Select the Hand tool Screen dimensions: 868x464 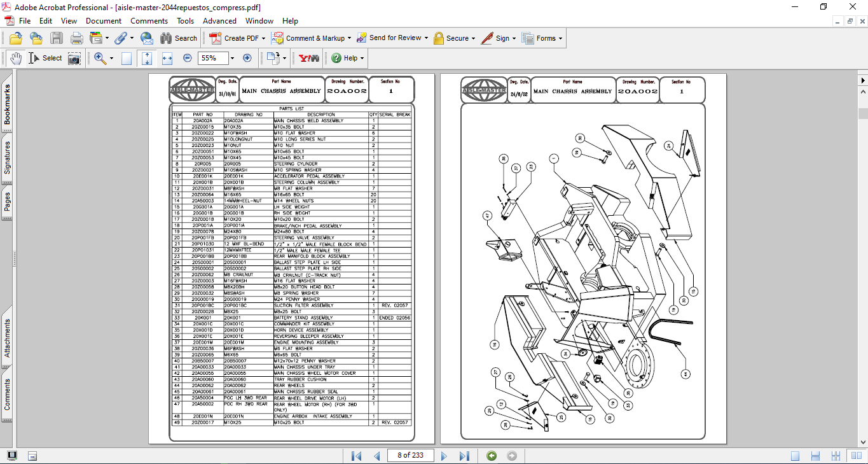(x=16, y=58)
